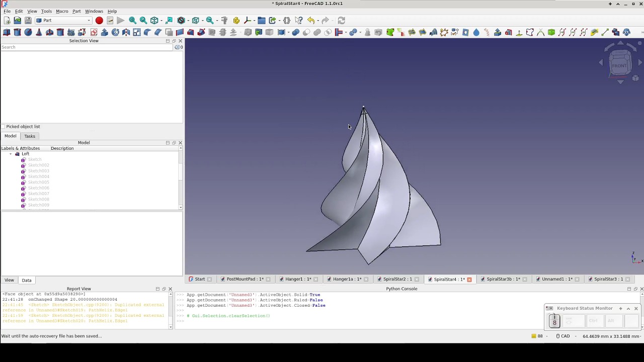This screenshot has height=362, width=644.
Task: Click the Refresh recompute icon
Action: click(341, 20)
